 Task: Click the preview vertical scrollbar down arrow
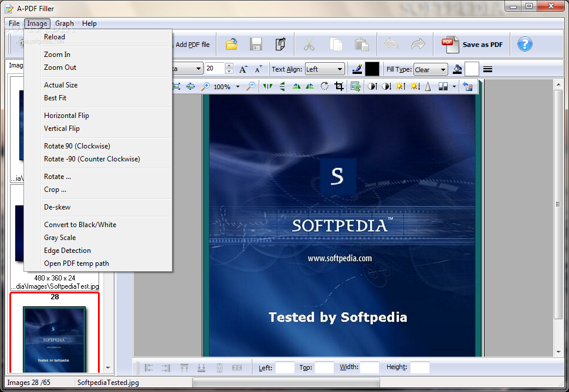[x=558, y=352]
